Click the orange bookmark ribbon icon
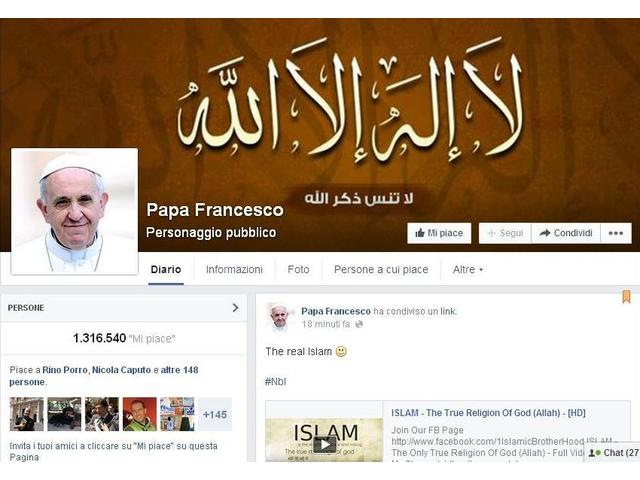Viewport: 640px width, 480px height. click(x=626, y=297)
